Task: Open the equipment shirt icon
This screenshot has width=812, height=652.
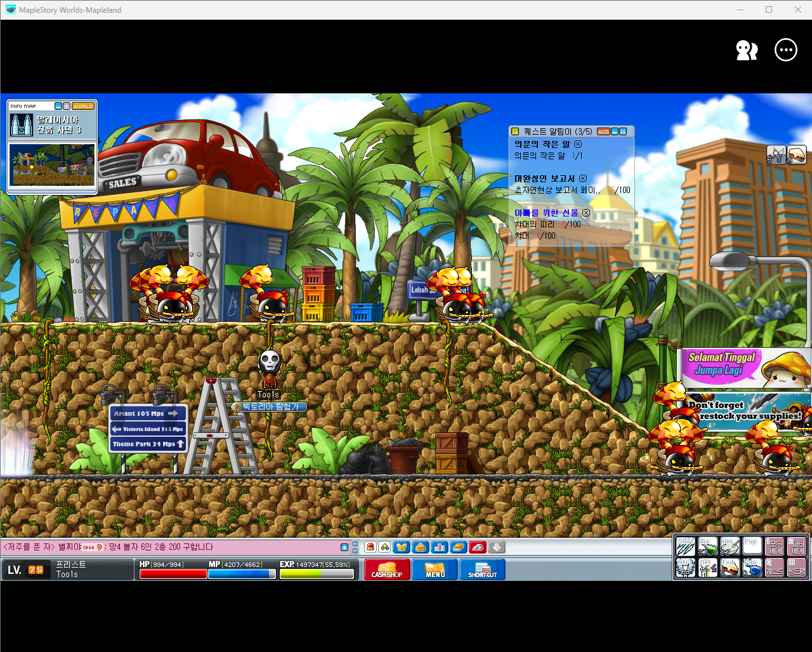Action: (x=401, y=547)
